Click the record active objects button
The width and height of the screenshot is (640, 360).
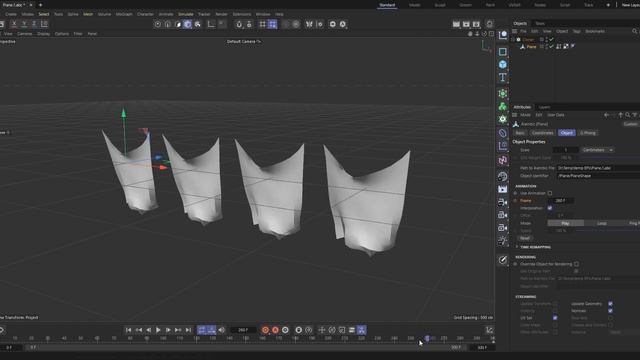265,330
